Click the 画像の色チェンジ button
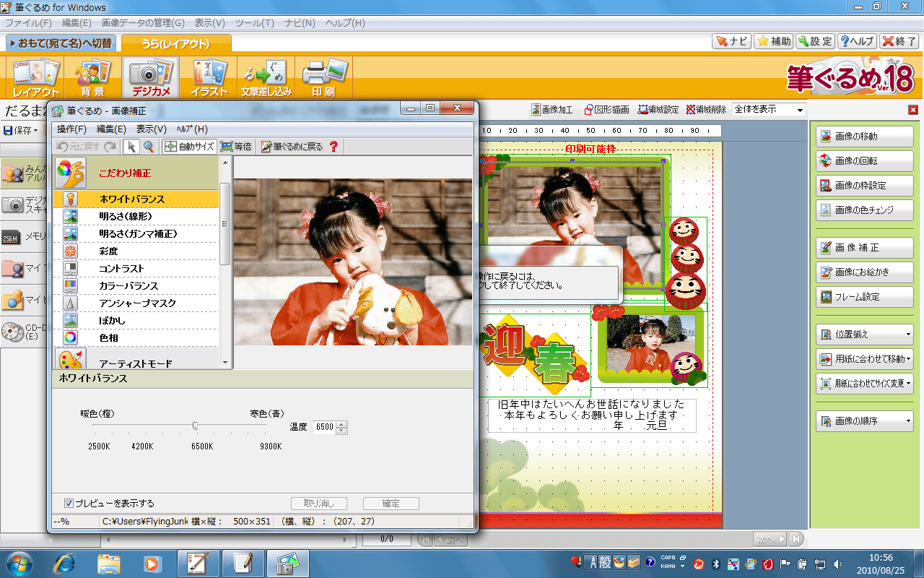This screenshot has height=578, width=924. [x=865, y=210]
